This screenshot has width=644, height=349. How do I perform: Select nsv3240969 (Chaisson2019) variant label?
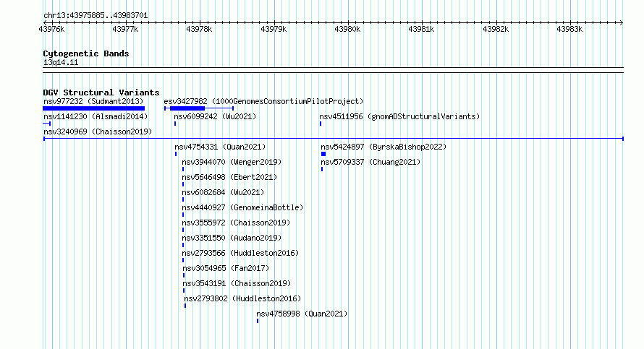point(98,132)
